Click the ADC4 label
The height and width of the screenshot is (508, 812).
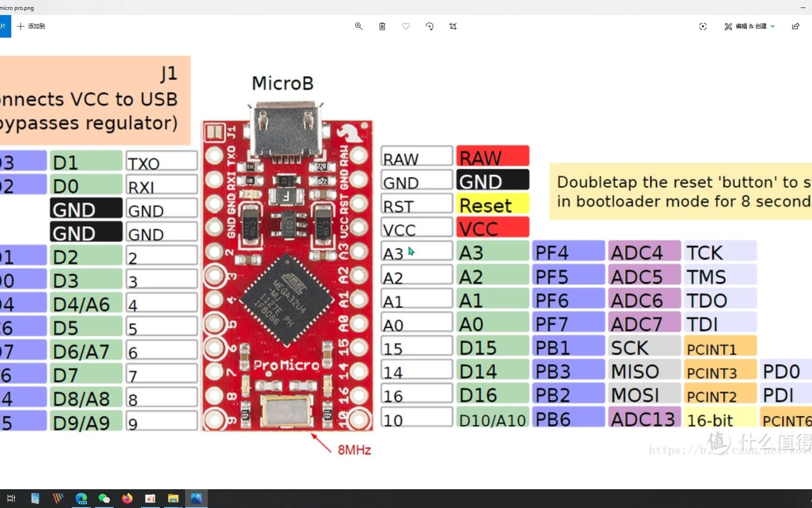(x=644, y=252)
